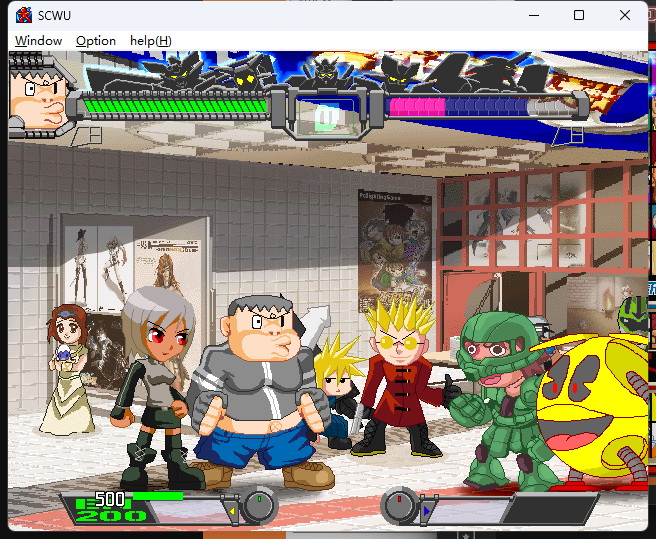656x539 pixels.
Task: Click the left round power gauge dial
Action: point(259,504)
